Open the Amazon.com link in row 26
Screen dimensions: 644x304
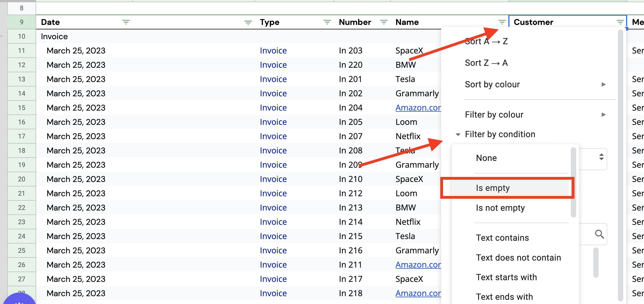click(418, 265)
